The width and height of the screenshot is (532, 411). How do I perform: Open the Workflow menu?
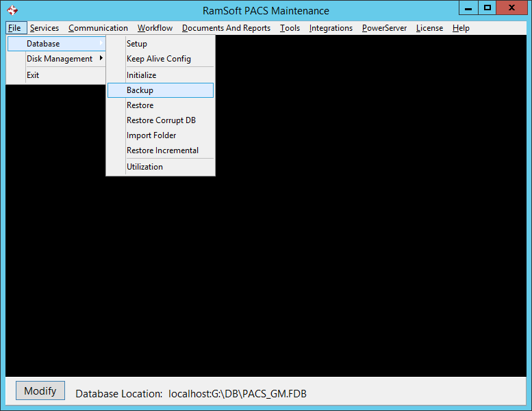pos(155,28)
